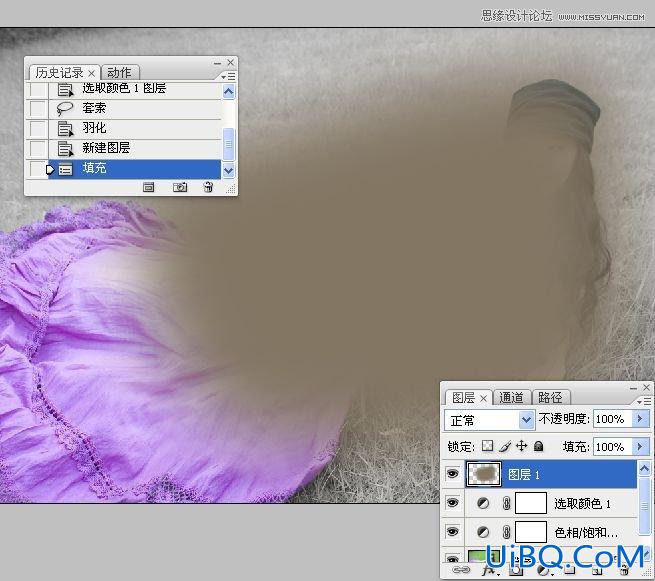655x581 pixels.
Task: Click the document icon beside 新建图层 state
Action: coord(65,148)
